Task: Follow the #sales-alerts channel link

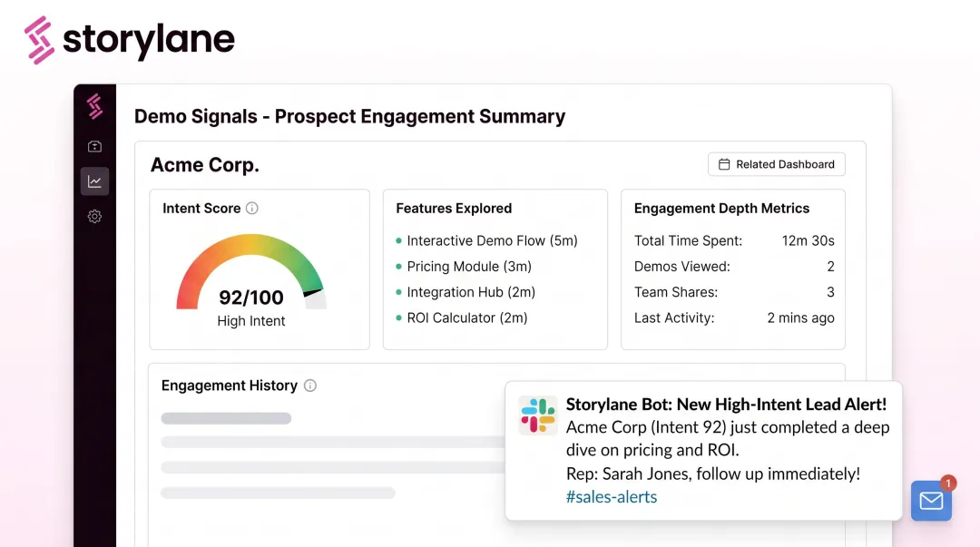Action: click(x=612, y=497)
